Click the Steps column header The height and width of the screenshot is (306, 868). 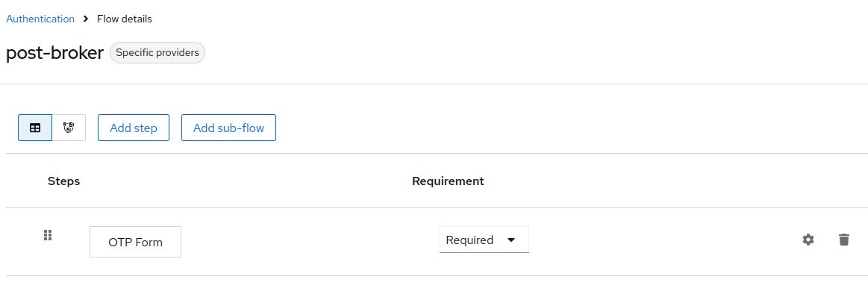[63, 181]
